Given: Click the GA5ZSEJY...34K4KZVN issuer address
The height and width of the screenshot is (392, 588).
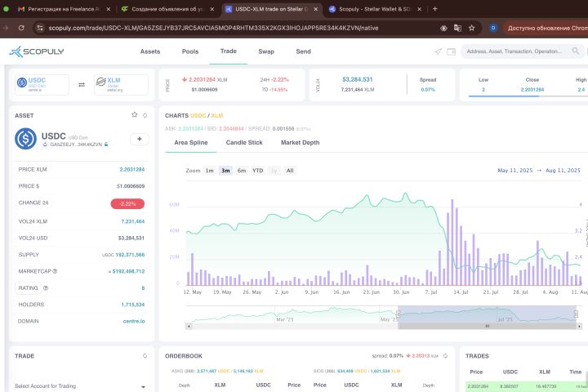Looking at the screenshot, I should (x=76, y=145).
